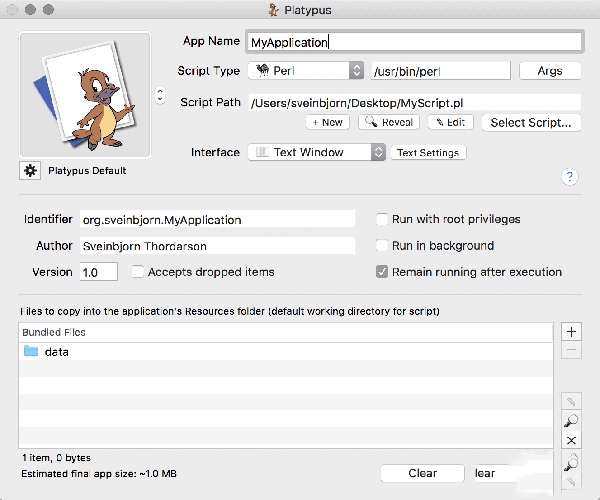Click the Estimated final app size text
Image resolution: width=600 pixels, height=500 pixels.
[99, 474]
